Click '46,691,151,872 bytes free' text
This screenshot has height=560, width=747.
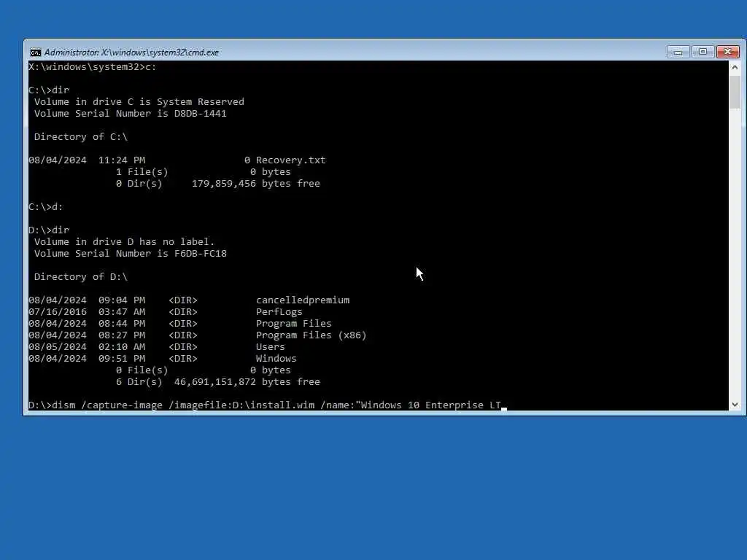coord(247,382)
